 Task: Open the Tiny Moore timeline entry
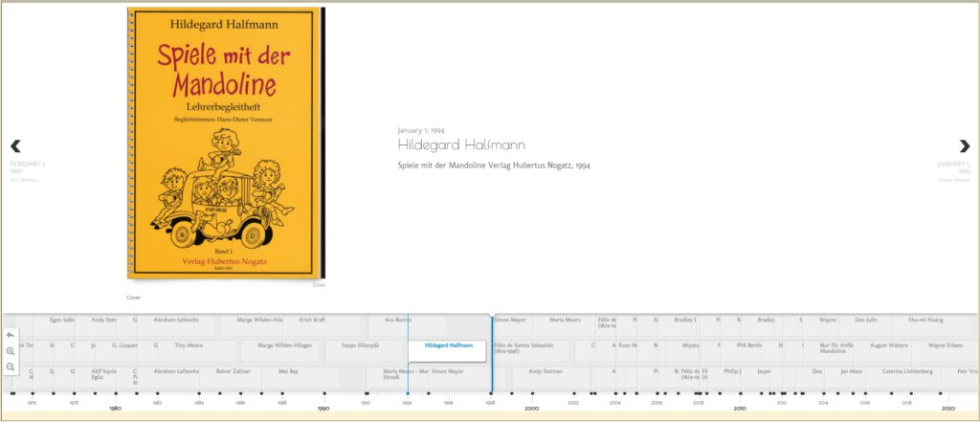coord(188,345)
